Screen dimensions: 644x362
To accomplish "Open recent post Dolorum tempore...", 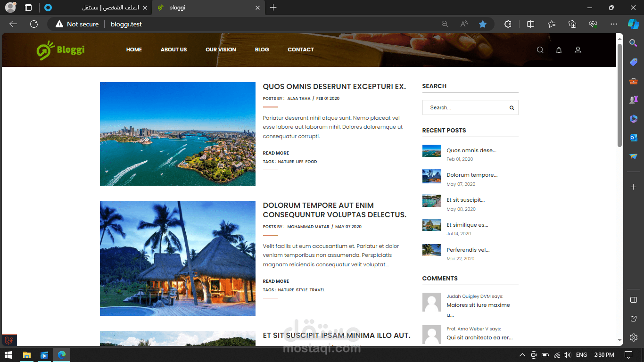I will point(472,175).
